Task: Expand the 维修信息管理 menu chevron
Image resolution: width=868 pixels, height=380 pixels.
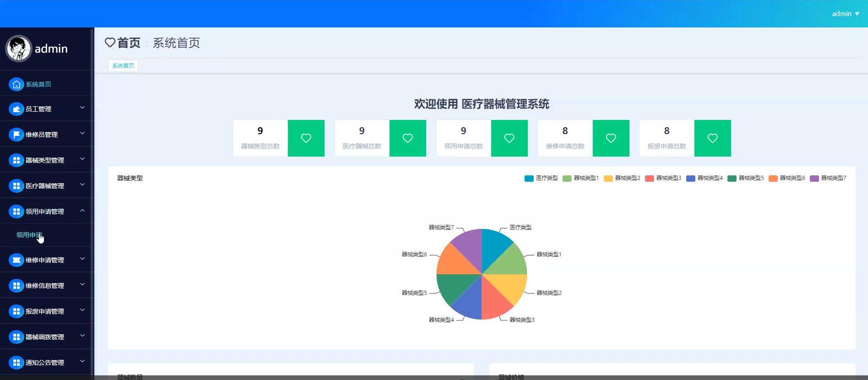Action: pyautogui.click(x=82, y=284)
